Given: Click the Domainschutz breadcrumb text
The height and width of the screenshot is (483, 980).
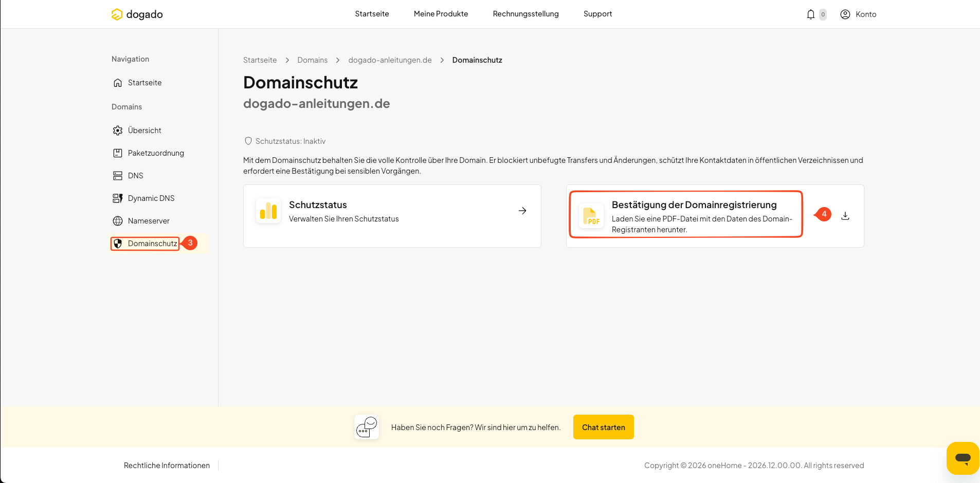Looking at the screenshot, I should (x=477, y=60).
